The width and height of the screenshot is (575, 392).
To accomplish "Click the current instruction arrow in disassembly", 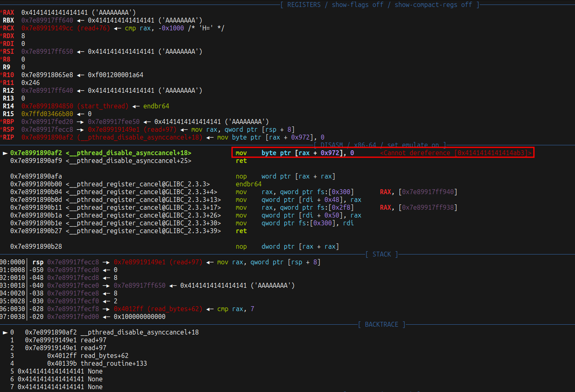I will click(5, 153).
